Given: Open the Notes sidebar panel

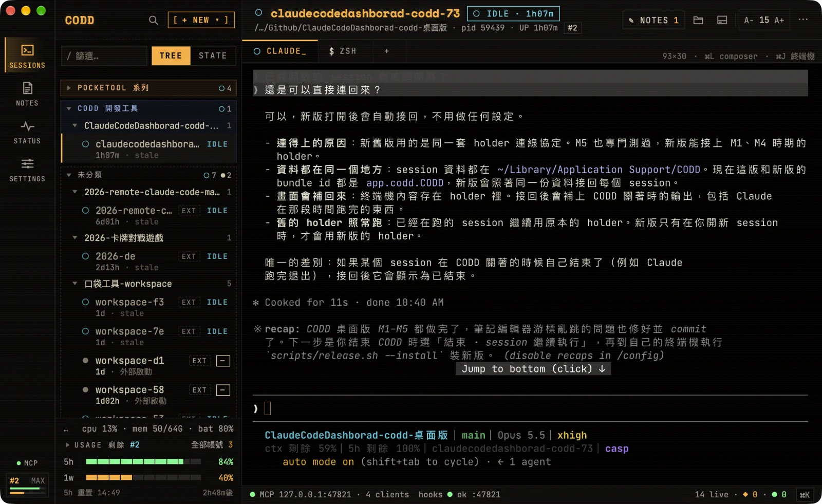Looking at the screenshot, I should (x=27, y=93).
